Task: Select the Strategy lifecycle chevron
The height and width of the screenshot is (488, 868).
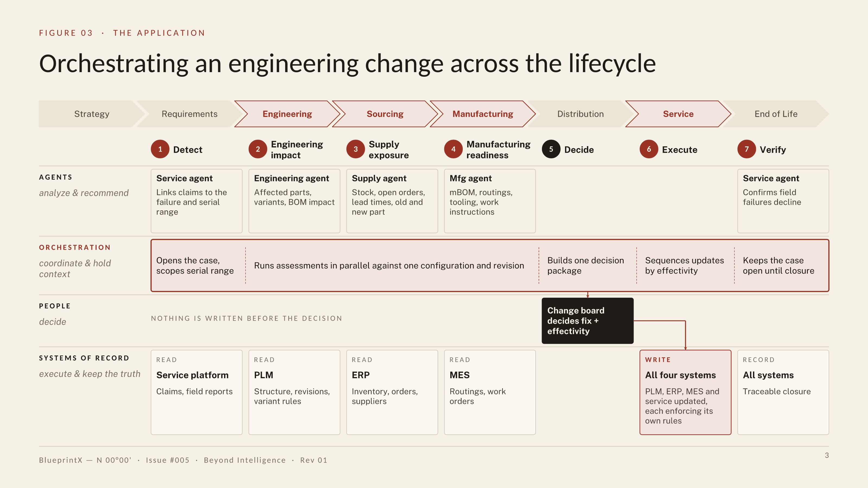Action: coord(92,114)
